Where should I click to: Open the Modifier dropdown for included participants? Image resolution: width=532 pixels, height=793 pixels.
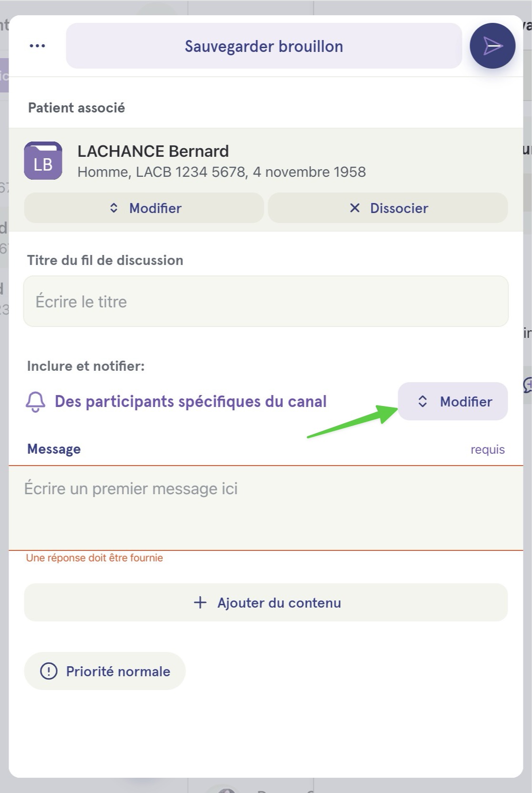pos(452,401)
